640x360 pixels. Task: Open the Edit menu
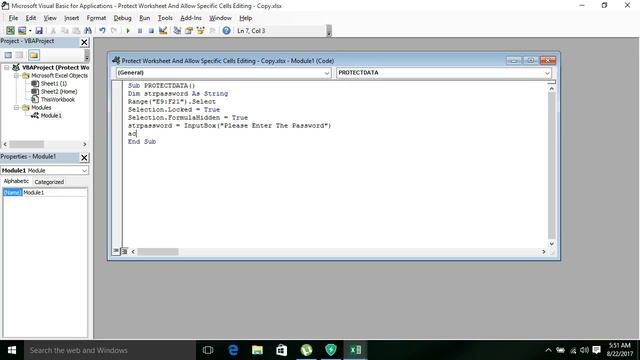click(31, 18)
